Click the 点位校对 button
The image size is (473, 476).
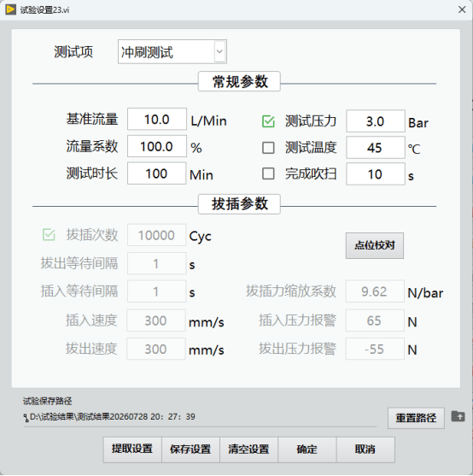pyautogui.click(x=375, y=245)
